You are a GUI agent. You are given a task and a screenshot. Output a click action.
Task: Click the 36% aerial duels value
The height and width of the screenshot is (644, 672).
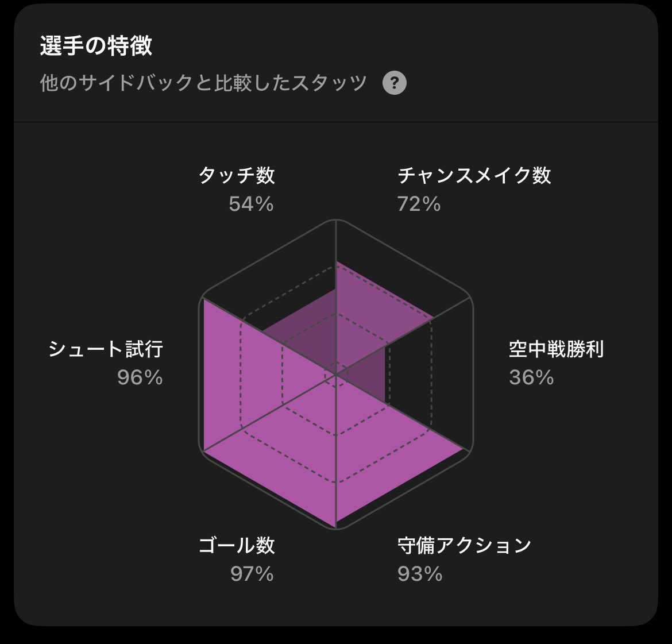pos(531,377)
